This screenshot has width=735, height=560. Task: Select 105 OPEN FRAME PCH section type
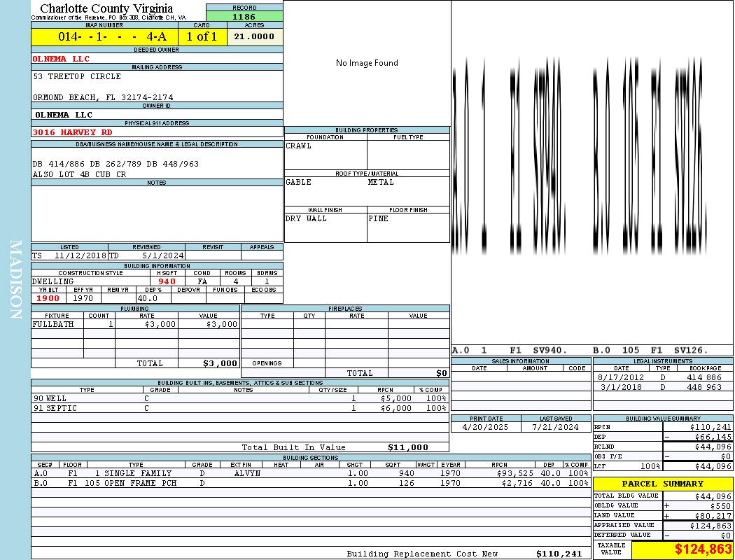click(x=131, y=483)
